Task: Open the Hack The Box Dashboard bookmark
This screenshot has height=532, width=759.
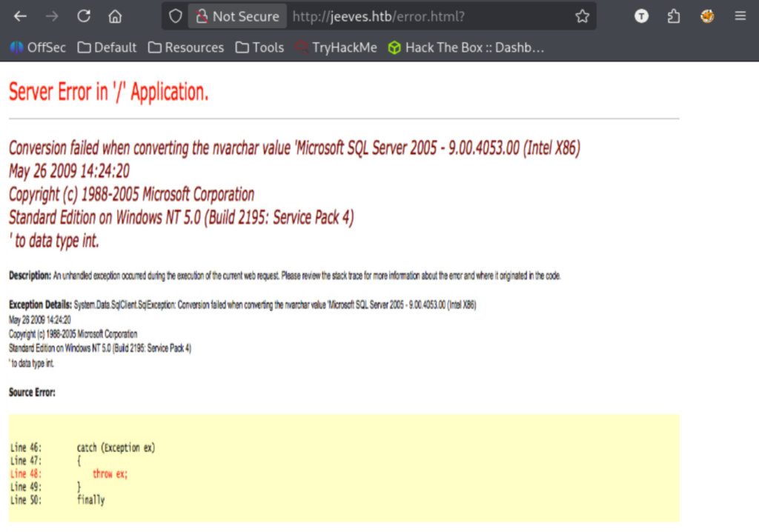Action: 466,47
